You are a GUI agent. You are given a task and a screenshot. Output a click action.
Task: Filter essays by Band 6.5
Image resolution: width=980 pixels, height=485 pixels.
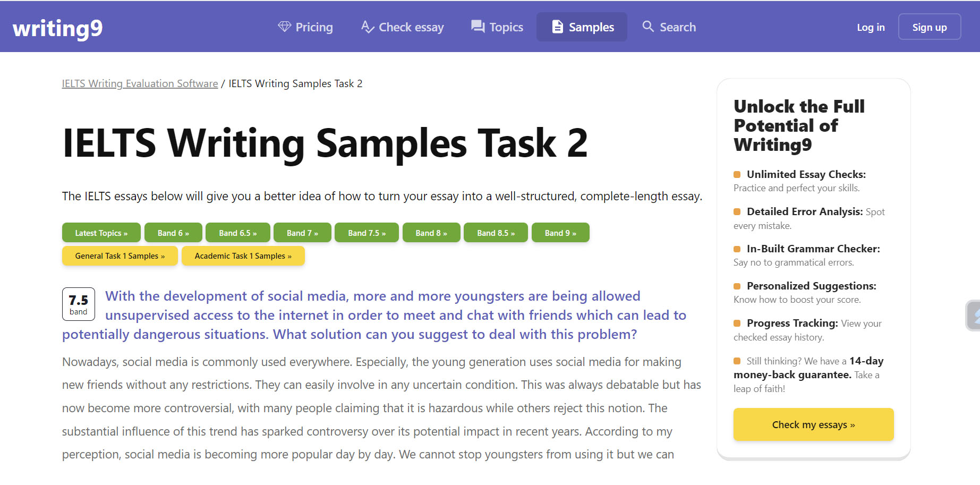point(237,233)
